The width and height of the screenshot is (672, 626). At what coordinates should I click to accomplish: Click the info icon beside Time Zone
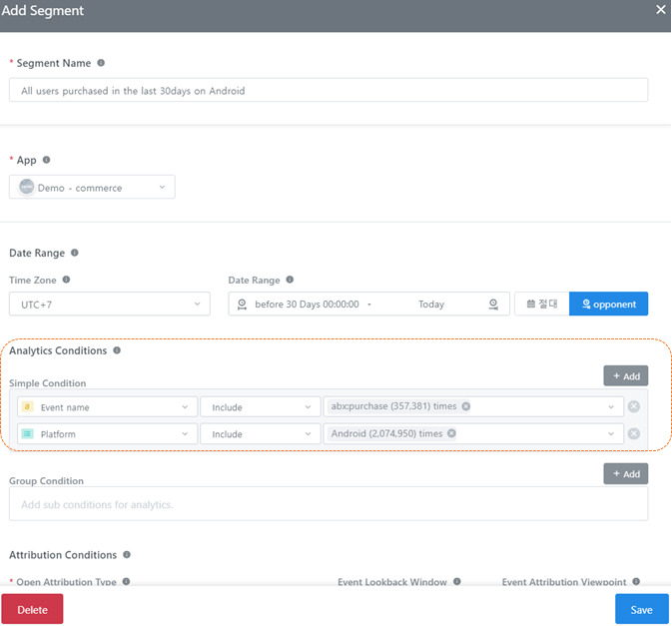coord(67,281)
